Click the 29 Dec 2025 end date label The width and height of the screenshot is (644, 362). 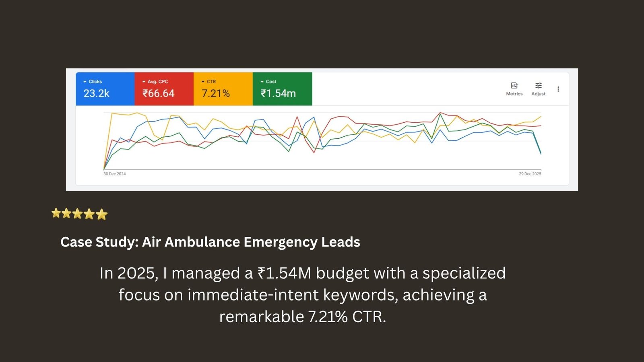(530, 174)
